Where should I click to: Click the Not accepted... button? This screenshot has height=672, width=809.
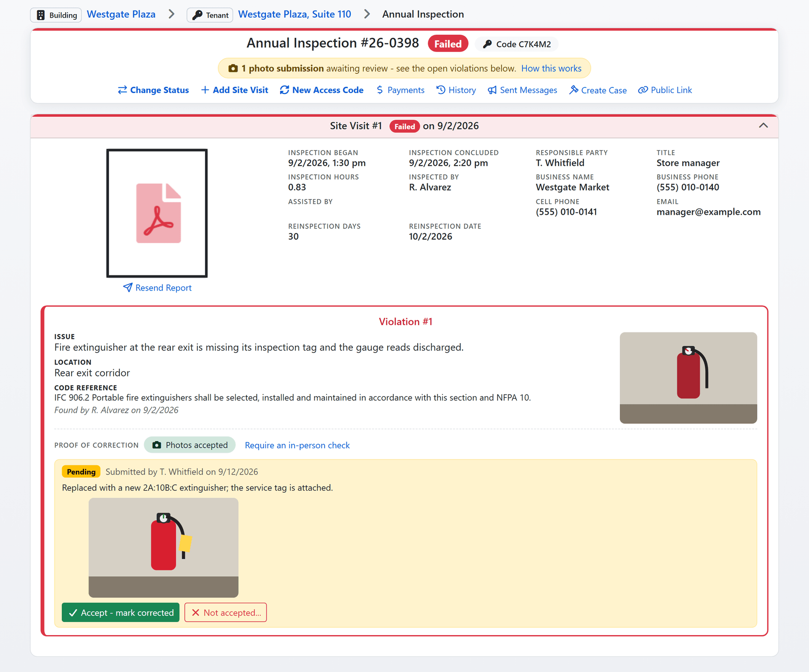click(226, 612)
